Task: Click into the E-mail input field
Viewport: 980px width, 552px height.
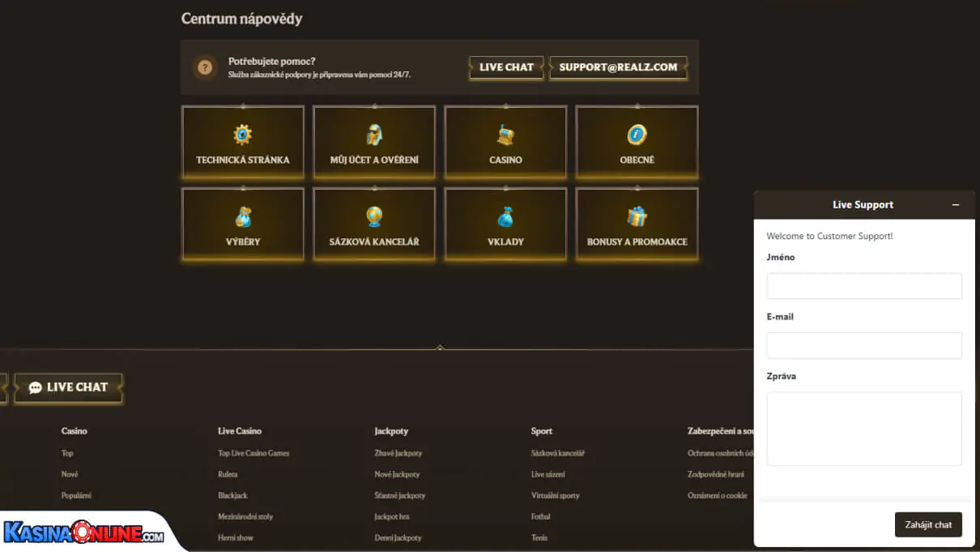Action: [x=864, y=345]
